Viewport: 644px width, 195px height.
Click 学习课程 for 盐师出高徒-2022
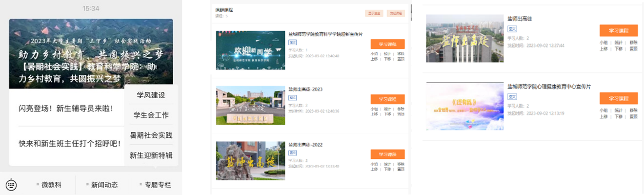click(387, 154)
